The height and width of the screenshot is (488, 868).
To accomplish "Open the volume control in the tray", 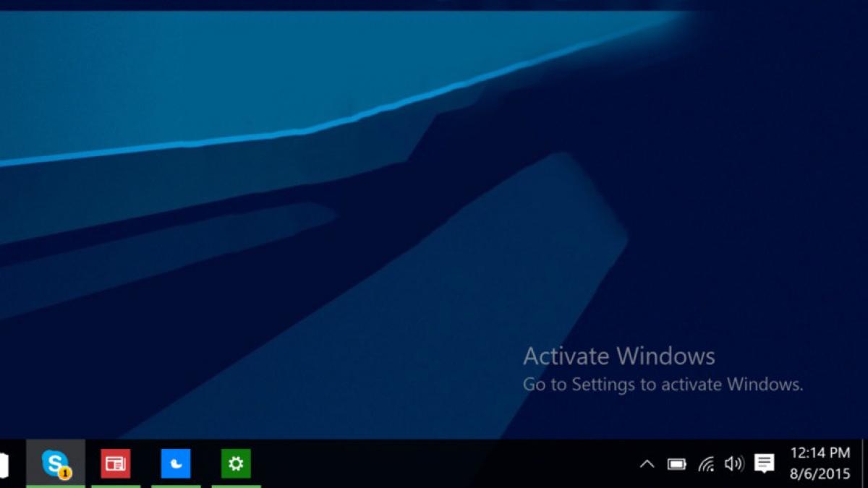I will coord(734,464).
